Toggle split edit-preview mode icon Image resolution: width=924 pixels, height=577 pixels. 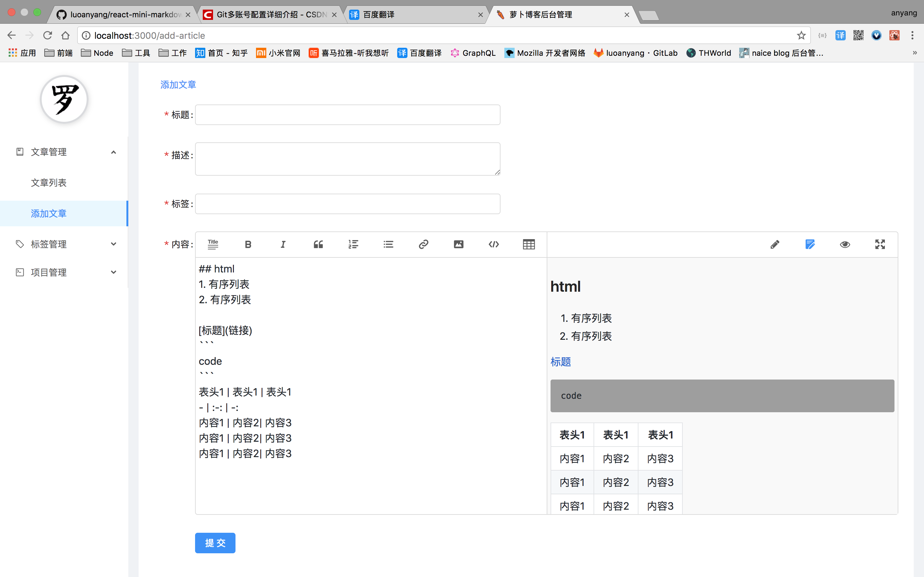(x=810, y=244)
